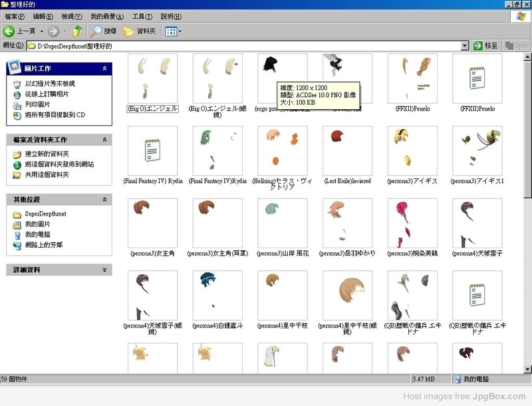The width and height of the screenshot is (532, 406).
Task: Click 以幻燈片秀來檢視 slideshow link
Action: click(49, 84)
